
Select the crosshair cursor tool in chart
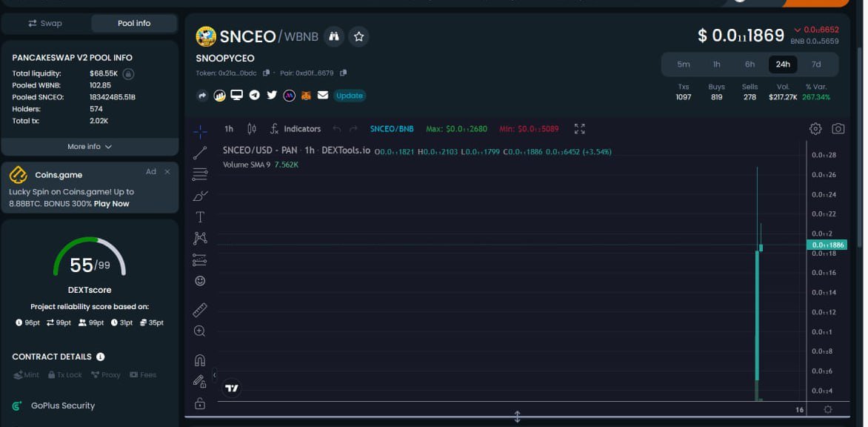[200, 131]
